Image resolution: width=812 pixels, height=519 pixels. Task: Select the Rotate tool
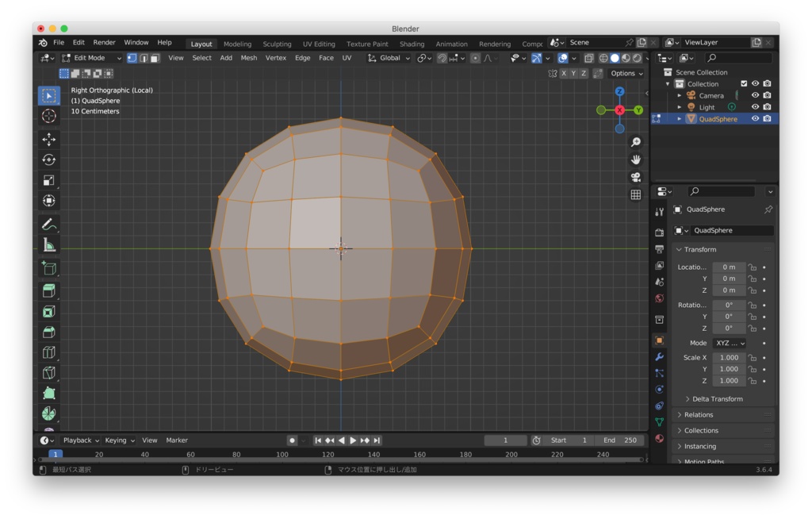point(48,160)
